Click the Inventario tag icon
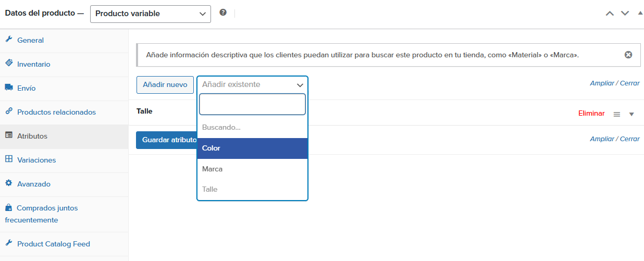 click(x=8, y=64)
